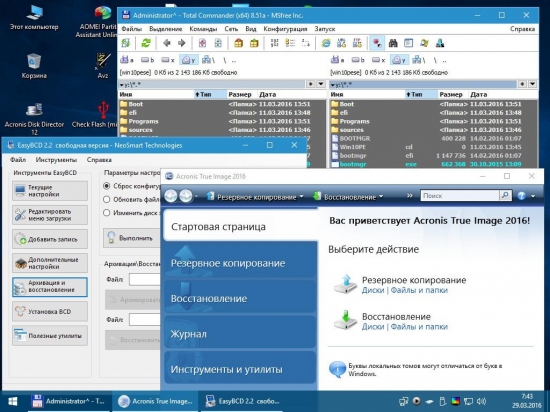Open the Инструменты menu in EasyBCD
550x412 pixels.
(56, 160)
